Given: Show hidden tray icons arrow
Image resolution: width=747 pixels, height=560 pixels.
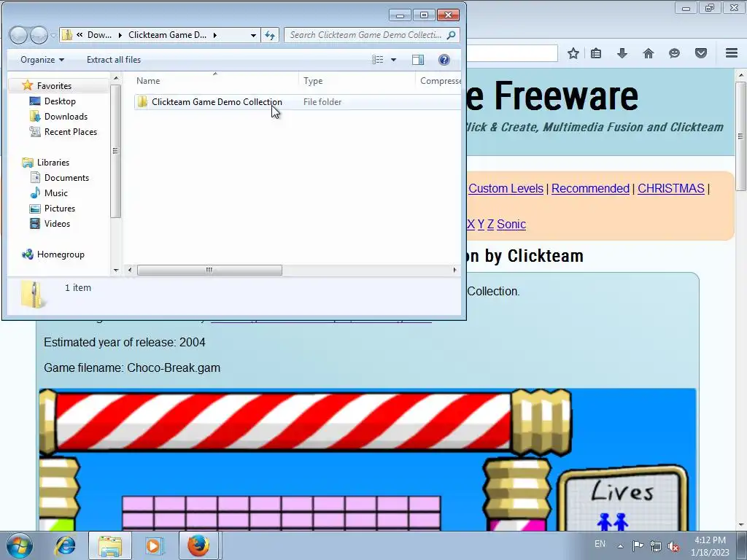Looking at the screenshot, I should click(620, 546).
